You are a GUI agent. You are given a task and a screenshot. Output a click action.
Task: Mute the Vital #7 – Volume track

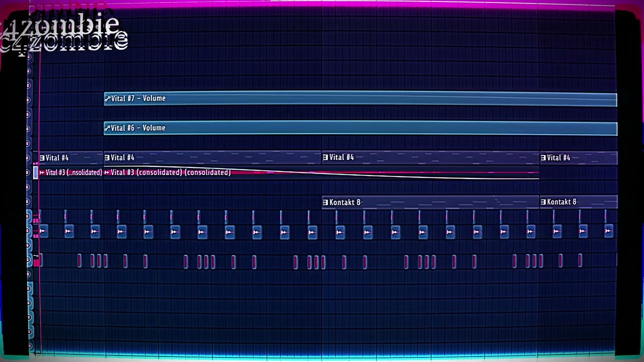click(28, 100)
